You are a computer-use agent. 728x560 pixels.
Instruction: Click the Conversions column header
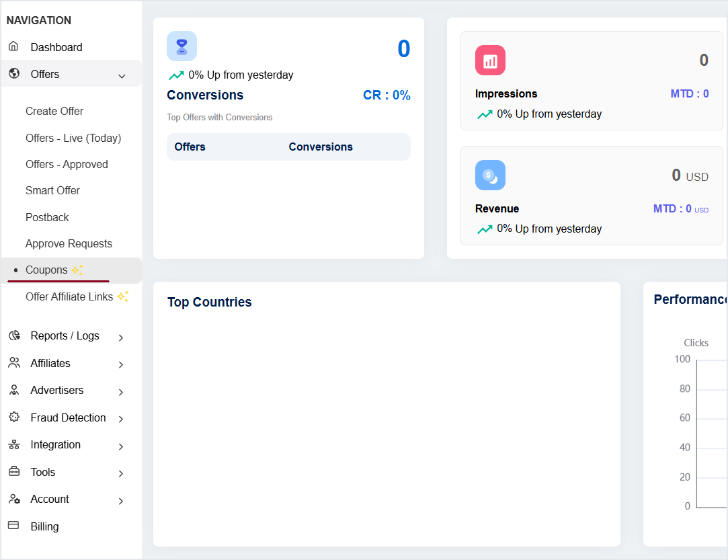point(321,147)
